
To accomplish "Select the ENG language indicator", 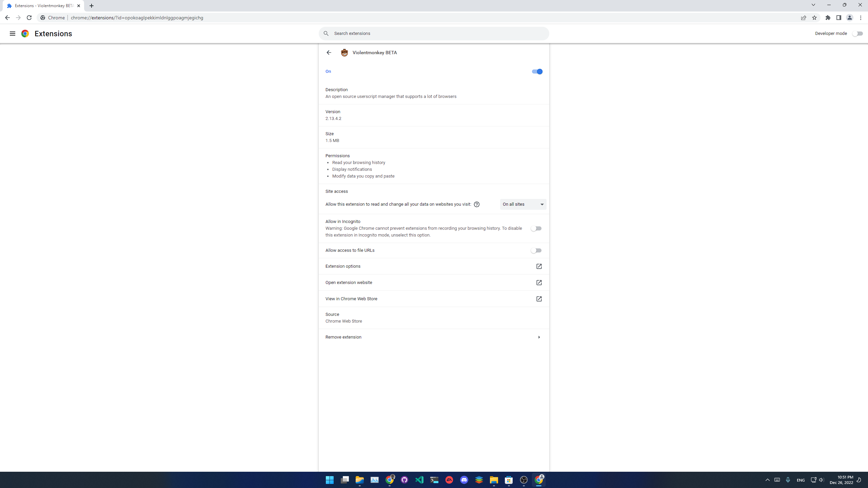I will (801, 480).
